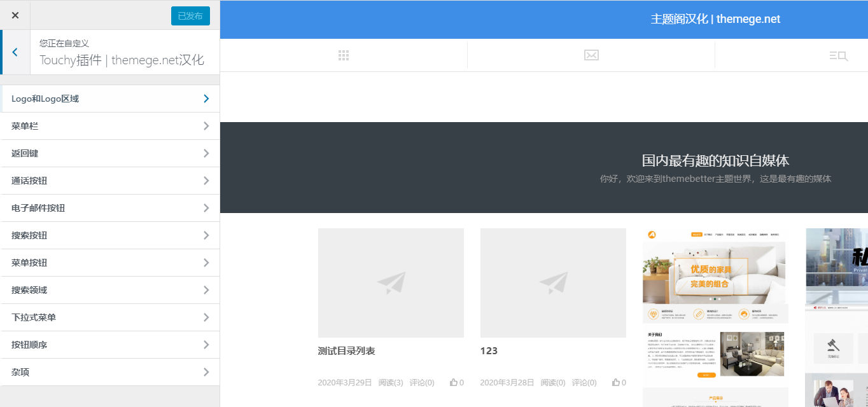Expand chevron next to 下拉式菜单
868x407 pixels.
tap(206, 317)
